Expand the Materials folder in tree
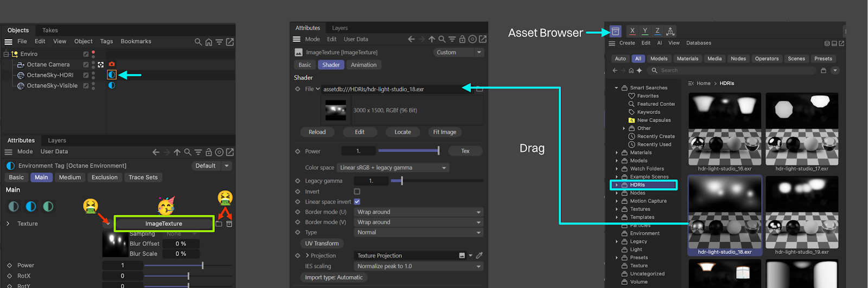The height and width of the screenshot is (288, 868). (617, 153)
